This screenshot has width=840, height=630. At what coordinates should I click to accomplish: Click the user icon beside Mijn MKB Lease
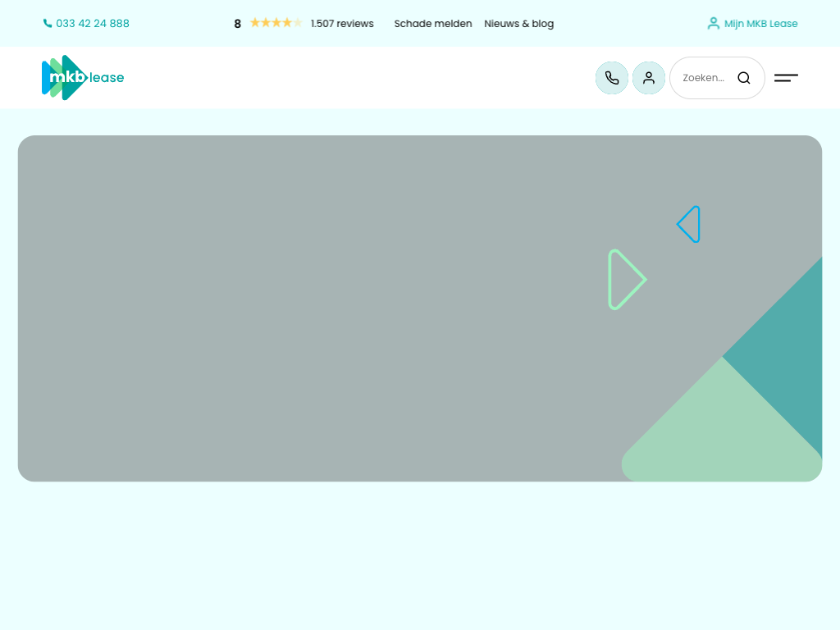(x=713, y=24)
